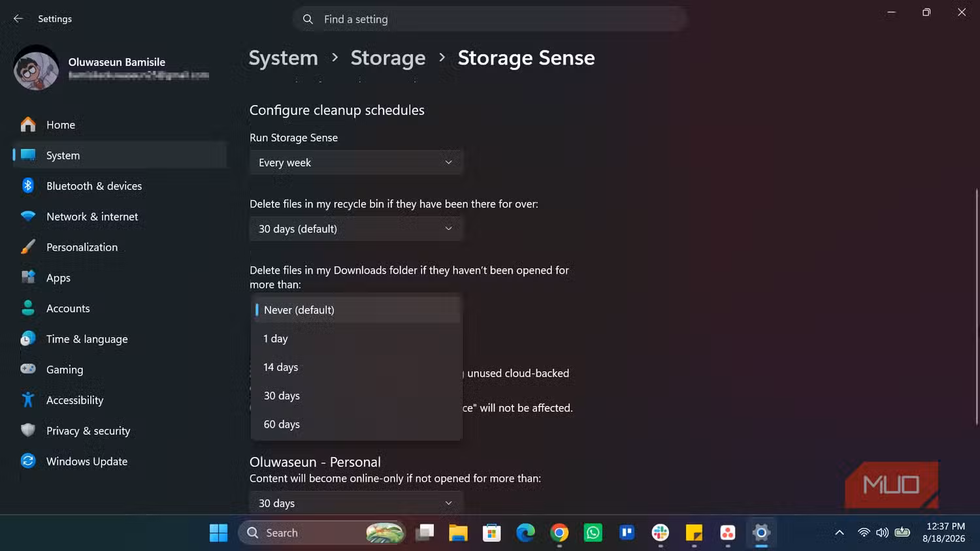Screen dimensions: 980x551
Task: Open Trello from the taskbar
Action: pos(627,533)
